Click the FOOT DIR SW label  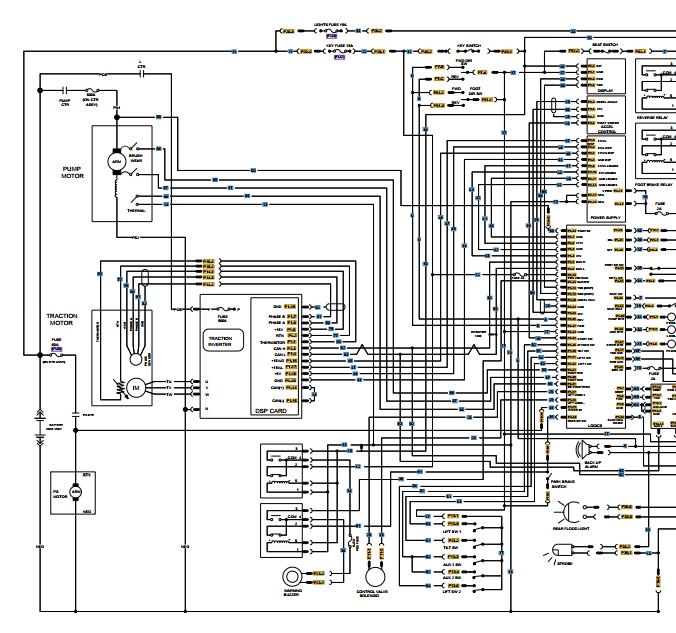point(475,91)
